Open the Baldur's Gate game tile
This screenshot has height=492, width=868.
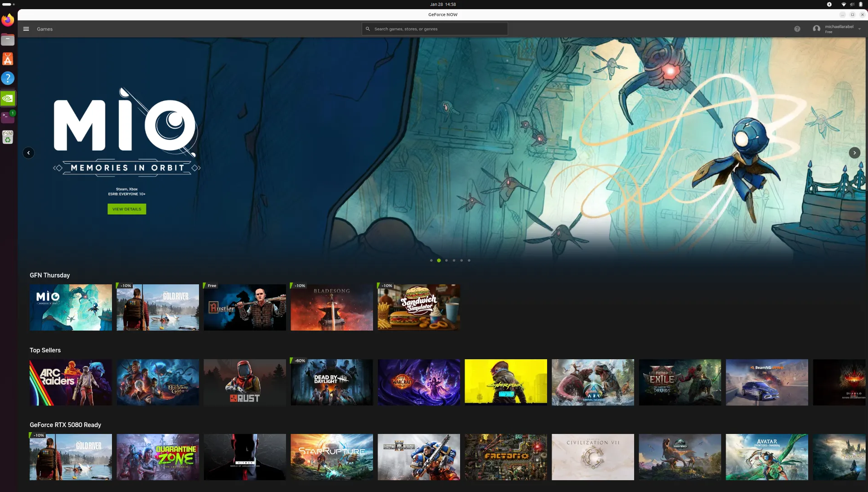(x=158, y=382)
